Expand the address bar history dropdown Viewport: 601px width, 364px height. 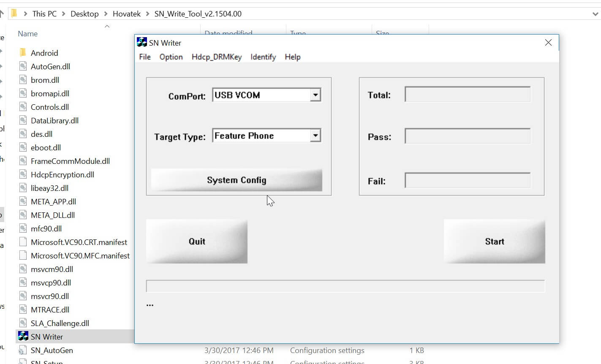pos(594,13)
